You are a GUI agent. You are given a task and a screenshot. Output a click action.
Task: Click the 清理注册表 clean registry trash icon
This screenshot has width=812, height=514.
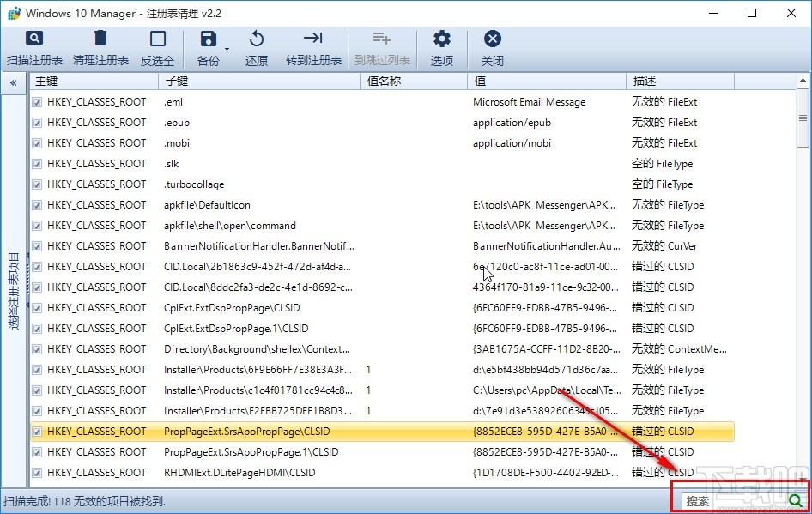[100, 38]
